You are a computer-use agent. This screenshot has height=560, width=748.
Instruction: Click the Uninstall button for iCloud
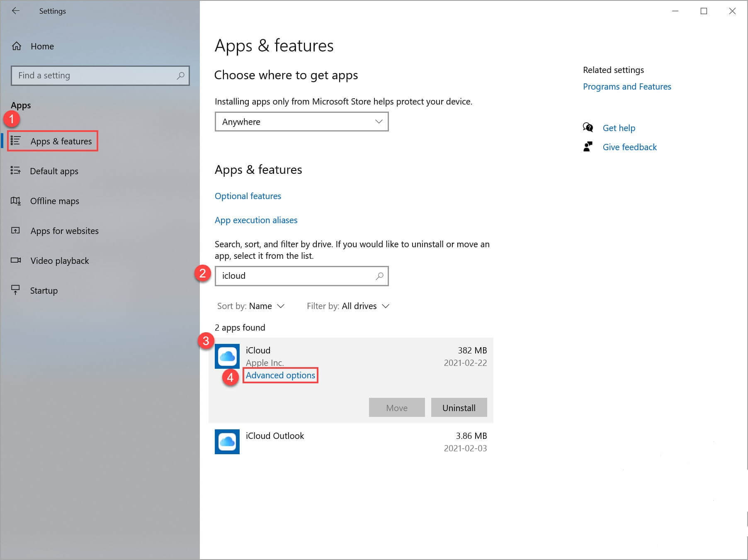[x=459, y=408]
